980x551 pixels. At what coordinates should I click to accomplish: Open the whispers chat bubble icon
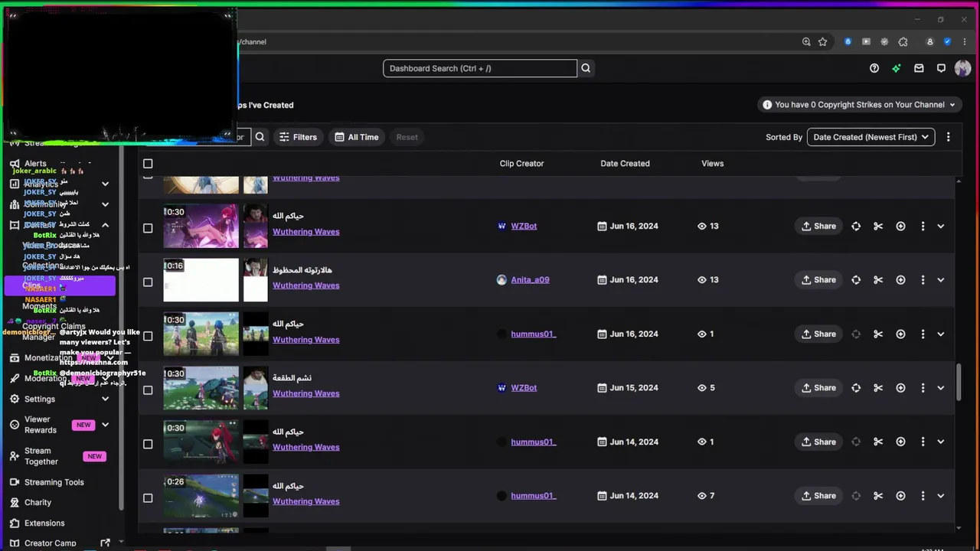(941, 68)
